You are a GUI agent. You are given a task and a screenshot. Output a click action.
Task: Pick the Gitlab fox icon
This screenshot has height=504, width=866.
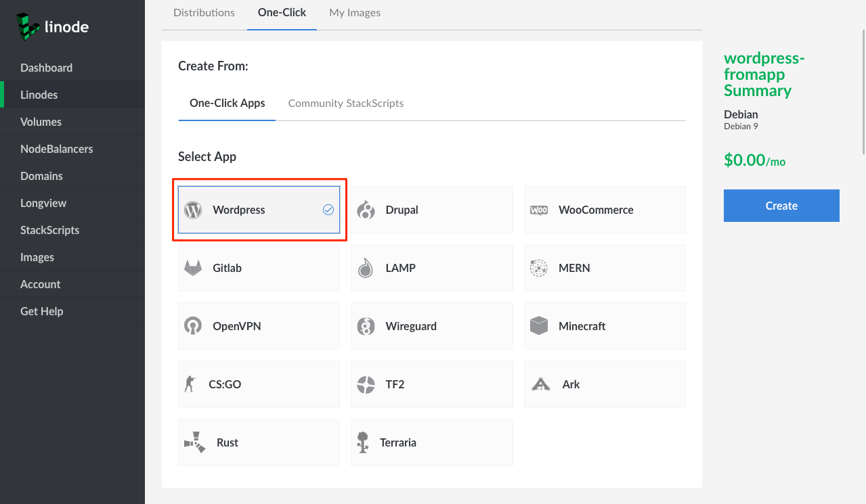click(193, 268)
